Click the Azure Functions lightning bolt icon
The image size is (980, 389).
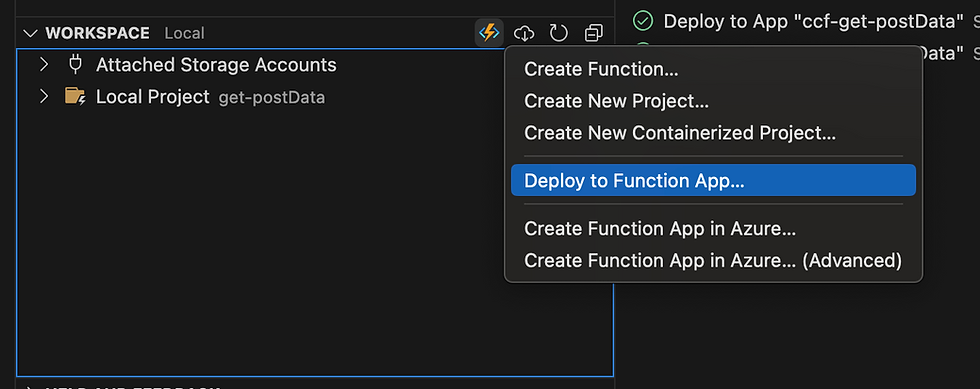(x=489, y=33)
